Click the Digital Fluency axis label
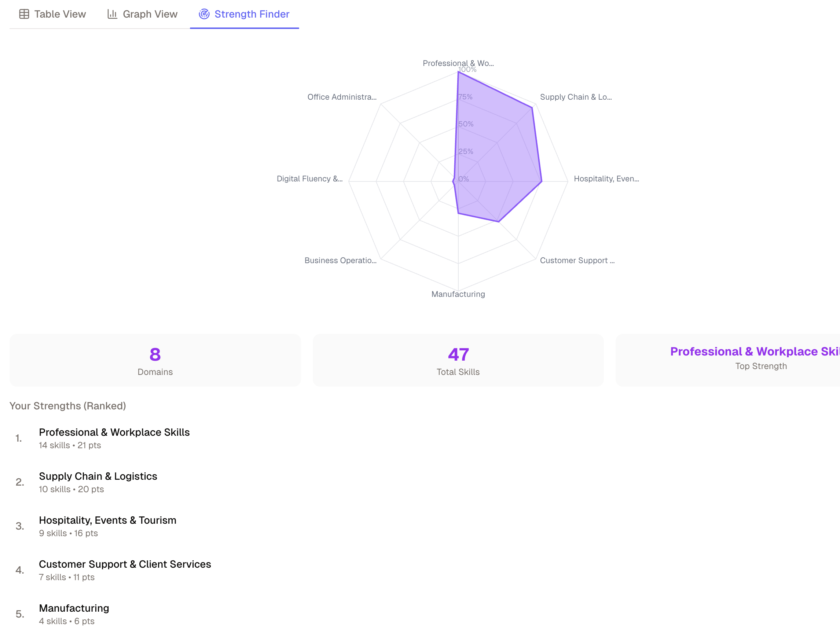This screenshot has width=840, height=630. click(309, 178)
